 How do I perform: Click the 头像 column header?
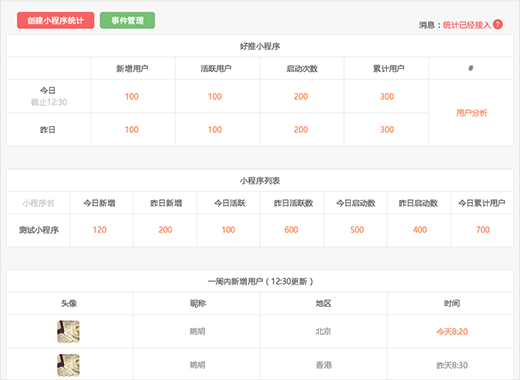click(x=69, y=303)
